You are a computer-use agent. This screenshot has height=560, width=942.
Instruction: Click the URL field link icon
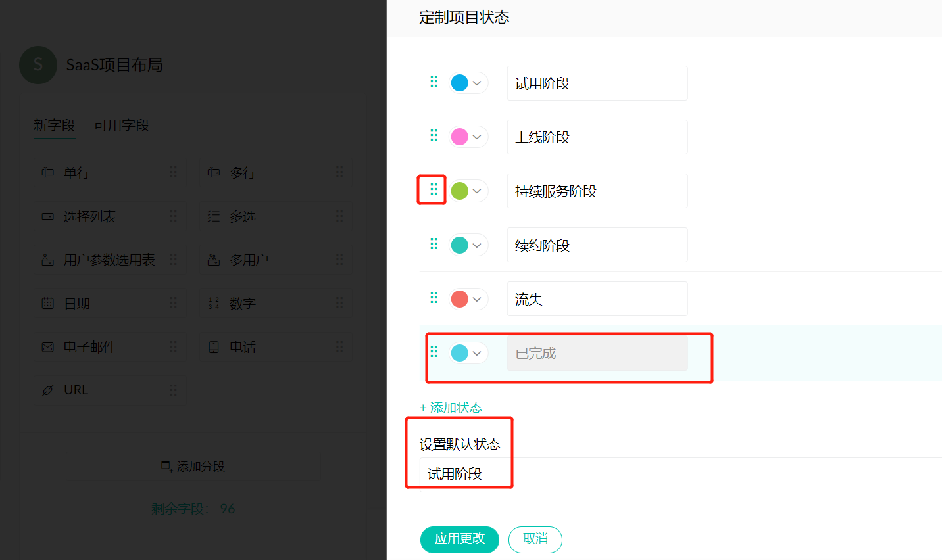[48, 390]
